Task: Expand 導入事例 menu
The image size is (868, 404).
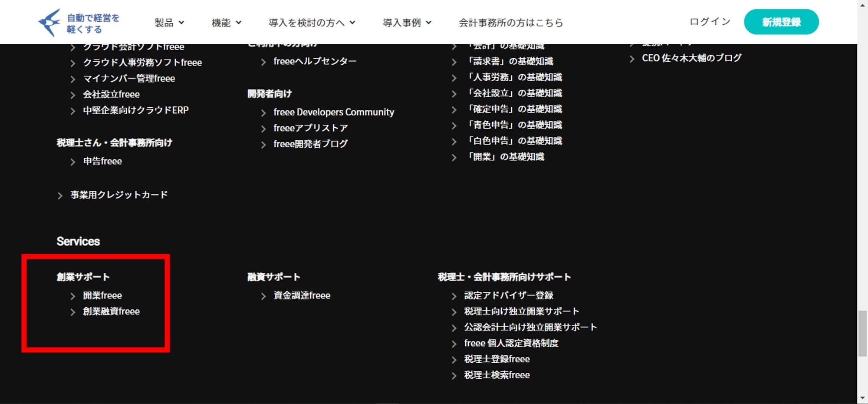Action: tap(407, 23)
